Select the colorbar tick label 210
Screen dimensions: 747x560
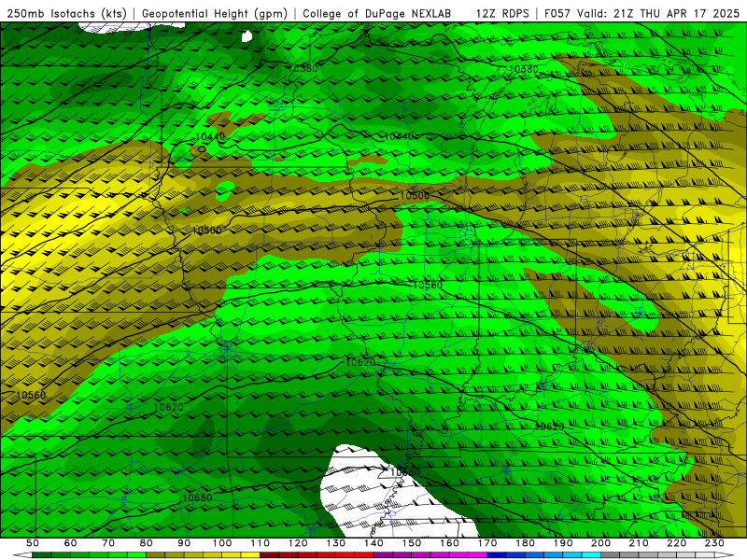(x=639, y=543)
